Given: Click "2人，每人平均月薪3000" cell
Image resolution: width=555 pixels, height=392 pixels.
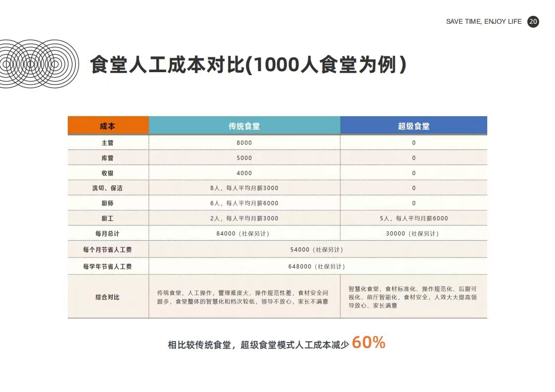Looking at the screenshot, I should [244, 218].
